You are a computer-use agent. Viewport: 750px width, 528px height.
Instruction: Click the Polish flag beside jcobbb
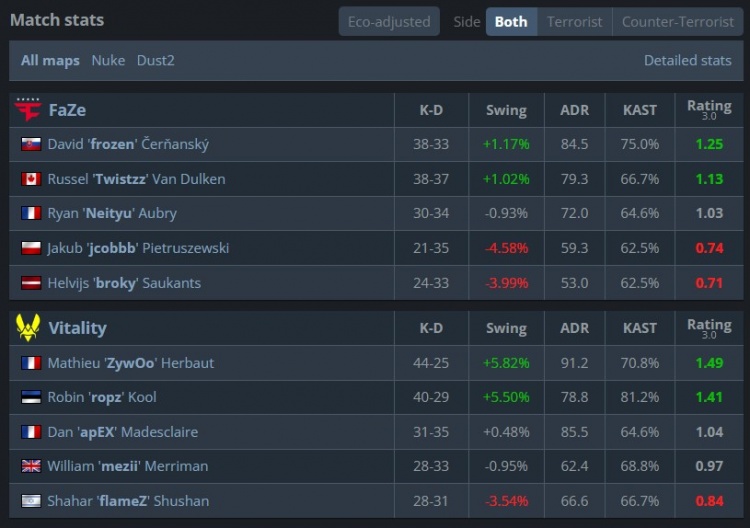point(31,248)
